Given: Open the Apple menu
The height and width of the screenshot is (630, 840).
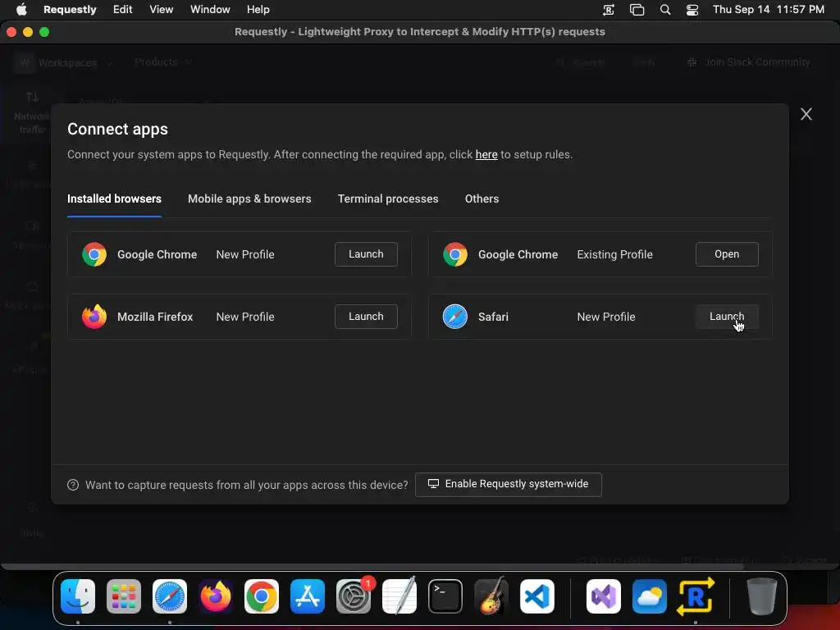Looking at the screenshot, I should coord(21,9).
